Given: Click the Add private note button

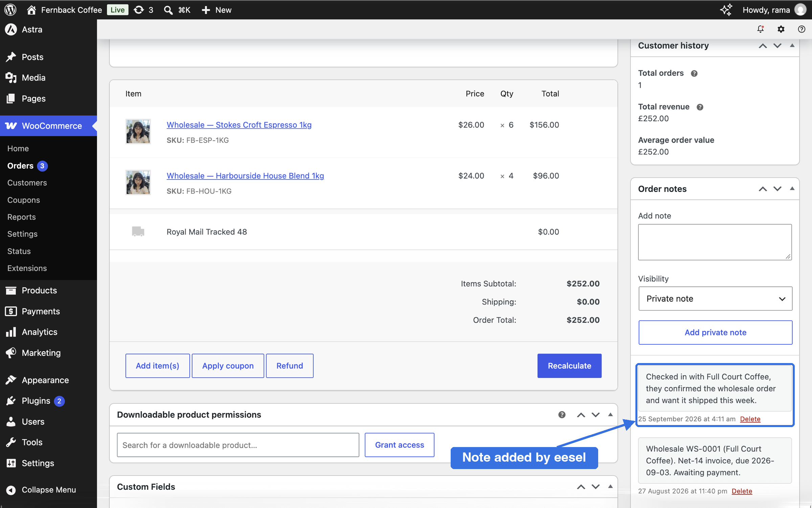Looking at the screenshot, I should coord(715,333).
